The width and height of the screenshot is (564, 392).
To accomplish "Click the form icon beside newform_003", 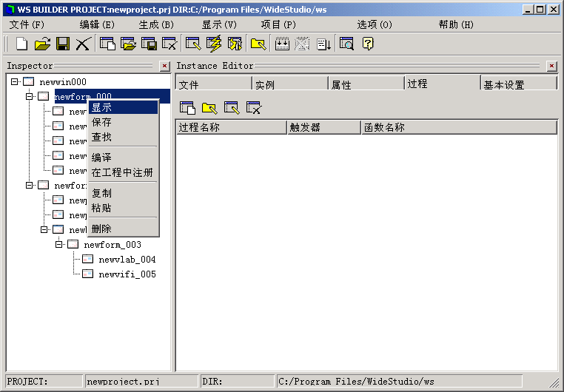I will [x=73, y=244].
